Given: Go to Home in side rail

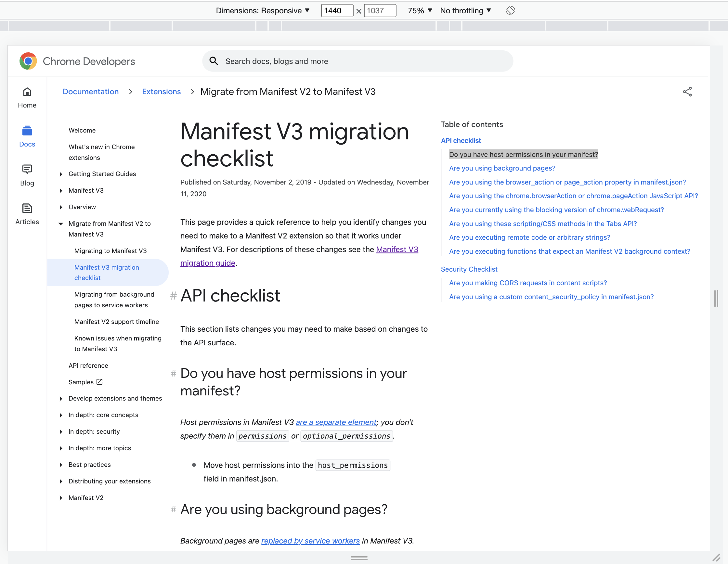Looking at the screenshot, I should click(x=27, y=97).
